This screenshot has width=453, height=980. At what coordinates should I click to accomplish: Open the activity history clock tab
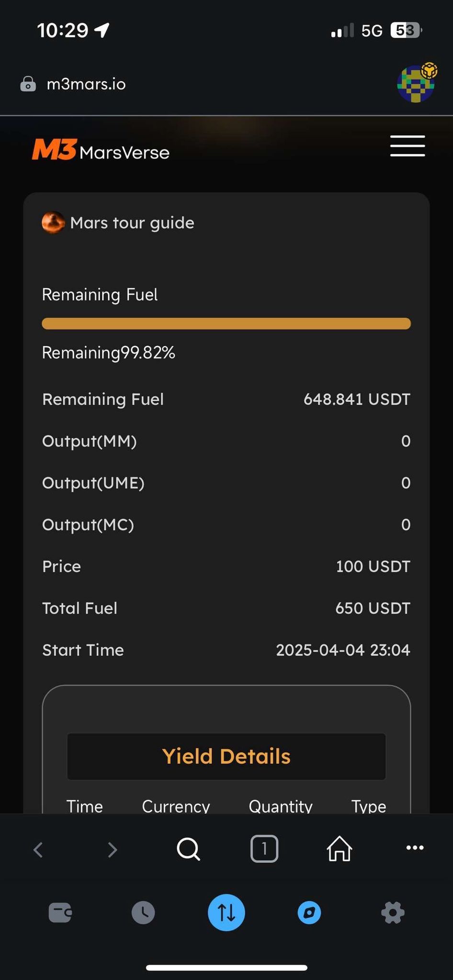point(143,913)
